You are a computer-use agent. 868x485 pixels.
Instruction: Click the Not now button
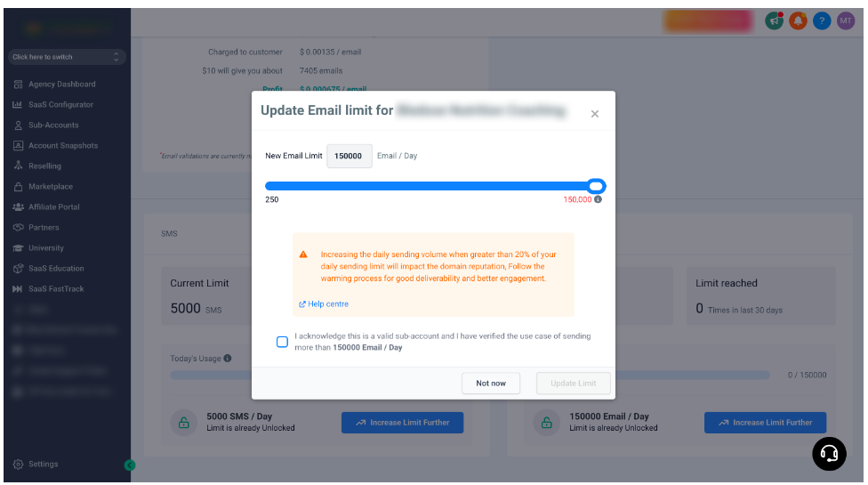[x=491, y=384]
